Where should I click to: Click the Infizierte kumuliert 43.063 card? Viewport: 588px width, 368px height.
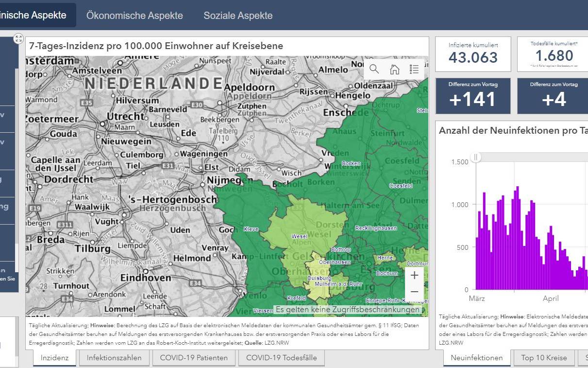(x=473, y=54)
